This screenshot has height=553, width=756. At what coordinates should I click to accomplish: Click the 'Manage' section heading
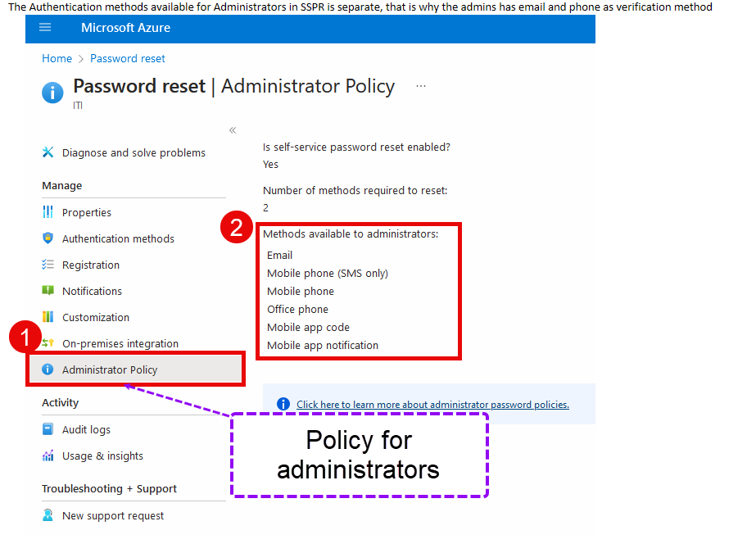click(x=61, y=186)
